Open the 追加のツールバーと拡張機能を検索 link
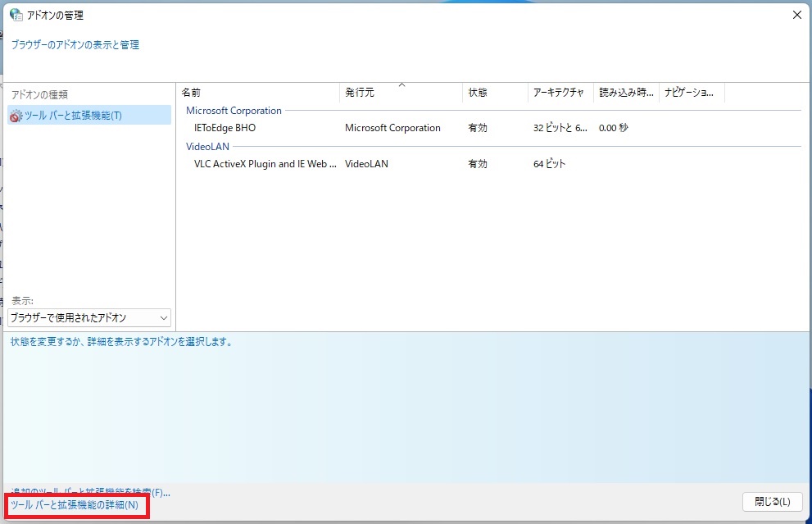The width and height of the screenshot is (812, 524). [90, 492]
